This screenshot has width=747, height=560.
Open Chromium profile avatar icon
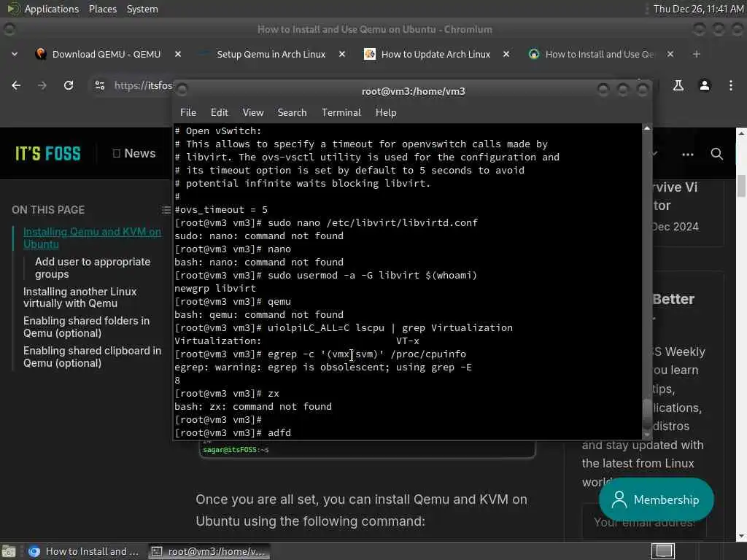tap(705, 85)
